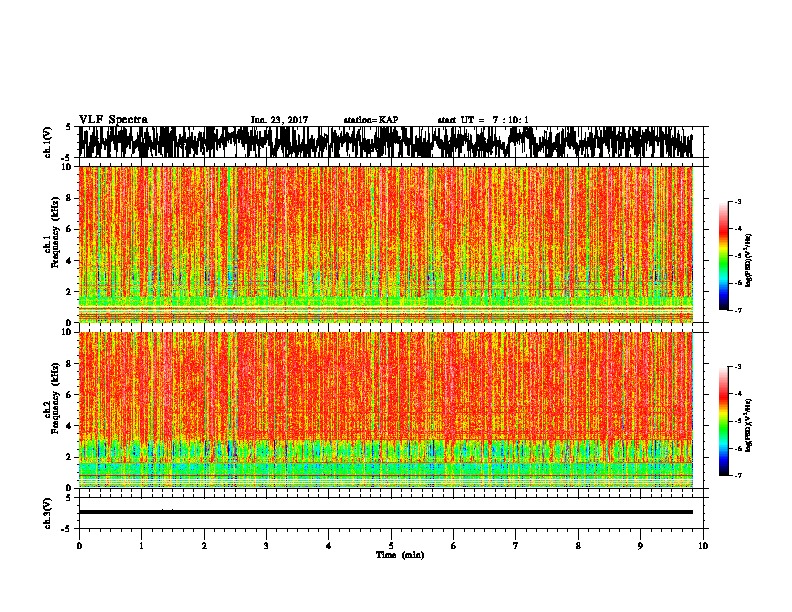Viewport: 792px width, 612px height.
Task: Click the "-3" label atop ch.2 color bar
Action: click(738, 367)
